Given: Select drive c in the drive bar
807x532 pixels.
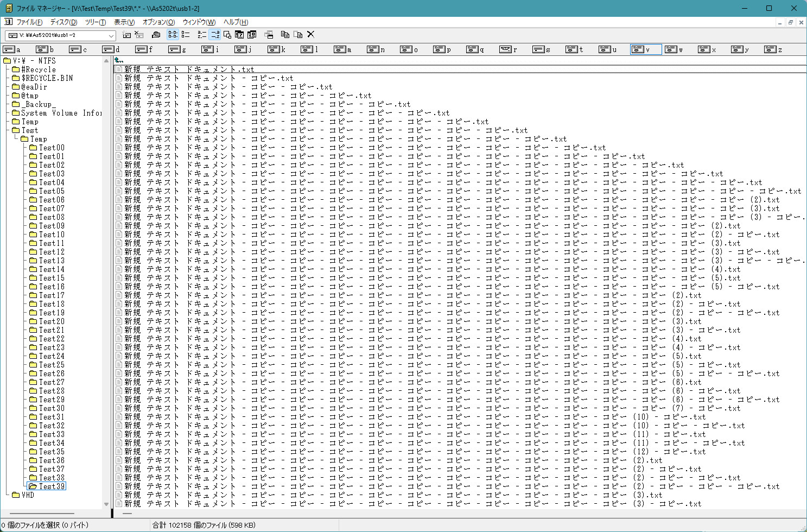Looking at the screenshot, I should 78,49.
